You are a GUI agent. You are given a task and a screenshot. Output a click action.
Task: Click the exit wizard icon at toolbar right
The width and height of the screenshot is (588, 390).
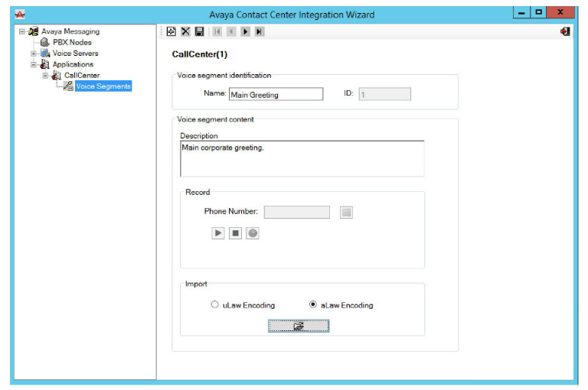[565, 31]
